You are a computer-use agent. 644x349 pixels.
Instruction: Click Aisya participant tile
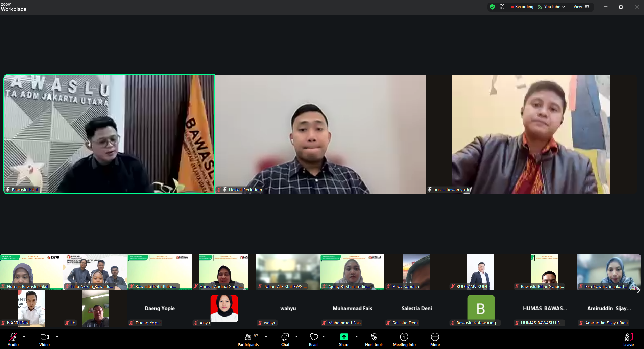point(224,309)
